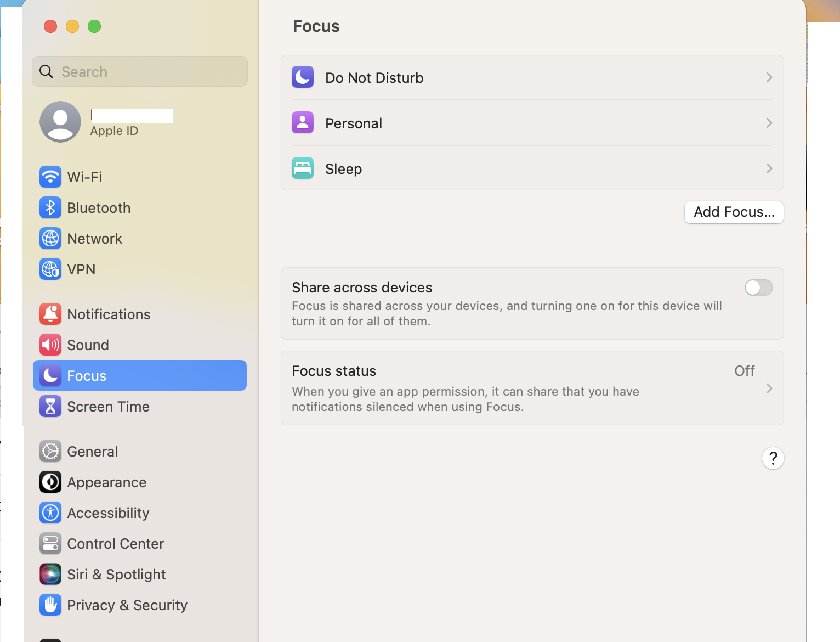Screen dimensions: 840x642
Task: Click the Do Not Disturb label
Action: point(374,78)
